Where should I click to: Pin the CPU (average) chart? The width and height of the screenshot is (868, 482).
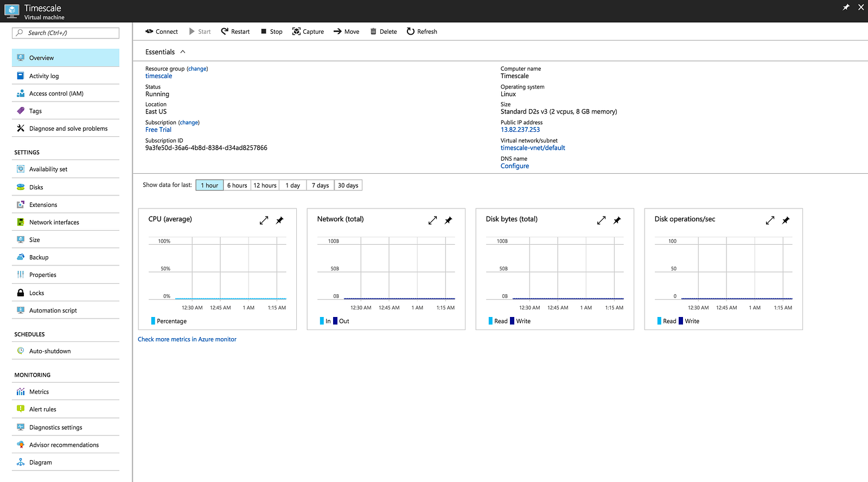(x=280, y=220)
